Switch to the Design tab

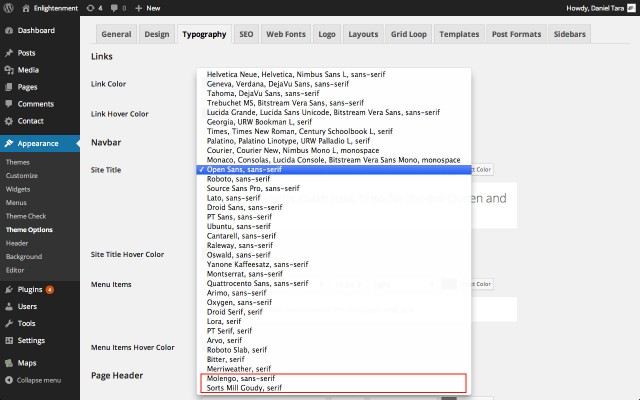(157, 34)
